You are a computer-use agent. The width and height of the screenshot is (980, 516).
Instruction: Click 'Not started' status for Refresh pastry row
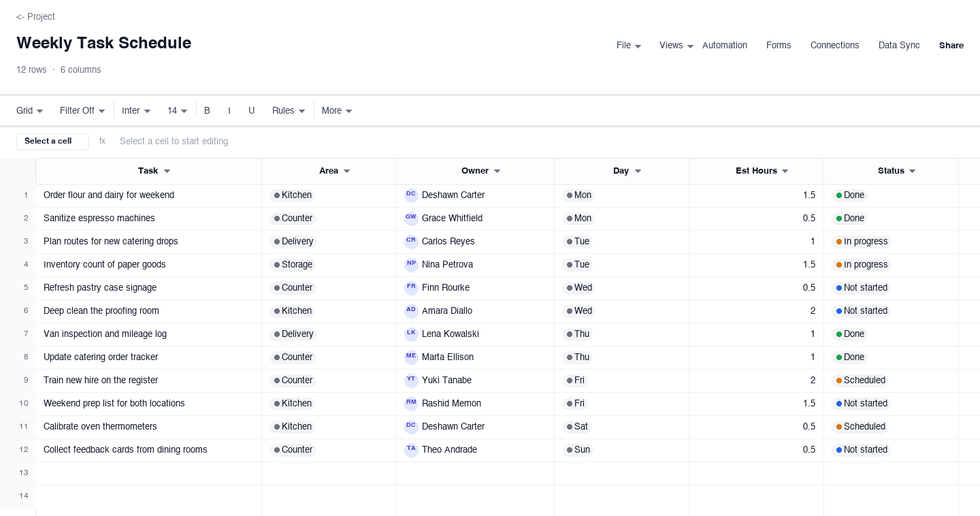point(862,287)
